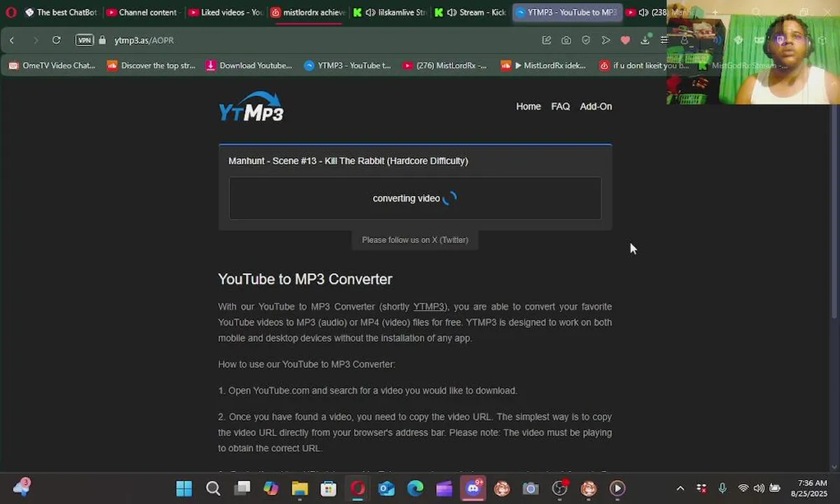840x504 pixels.
Task: Open Microsoft Store from taskbar
Action: (x=328, y=489)
